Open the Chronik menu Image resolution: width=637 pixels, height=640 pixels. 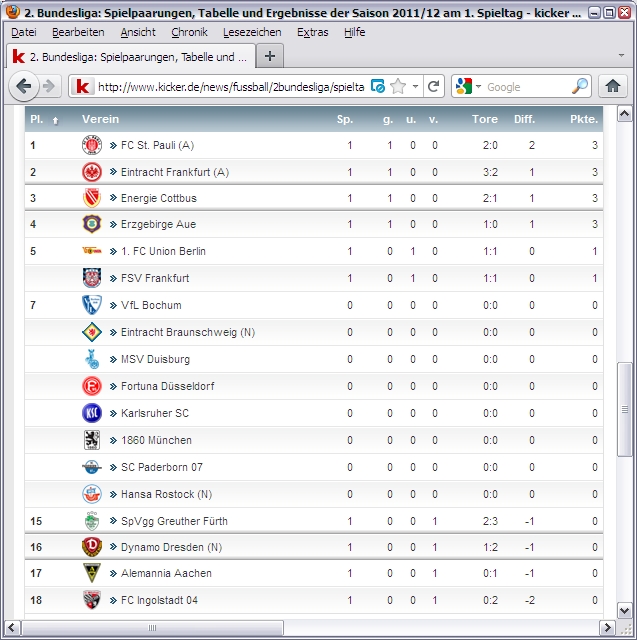click(x=189, y=32)
